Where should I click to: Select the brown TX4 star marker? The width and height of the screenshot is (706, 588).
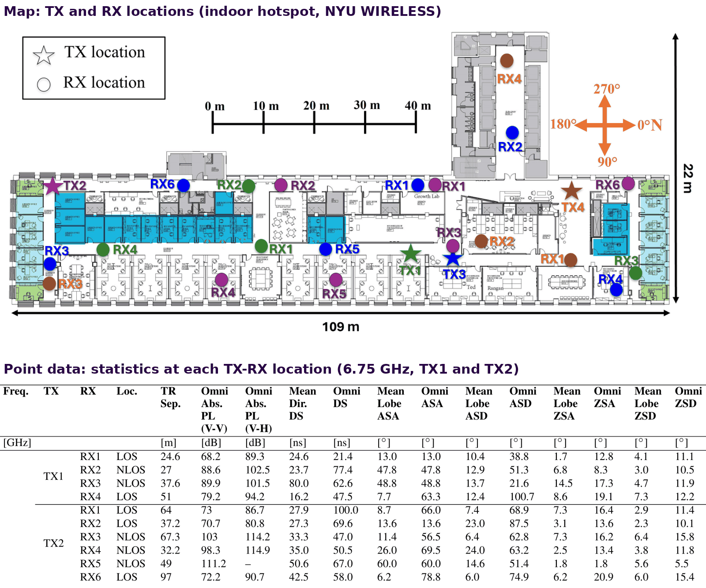pyautogui.click(x=572, y=191)
